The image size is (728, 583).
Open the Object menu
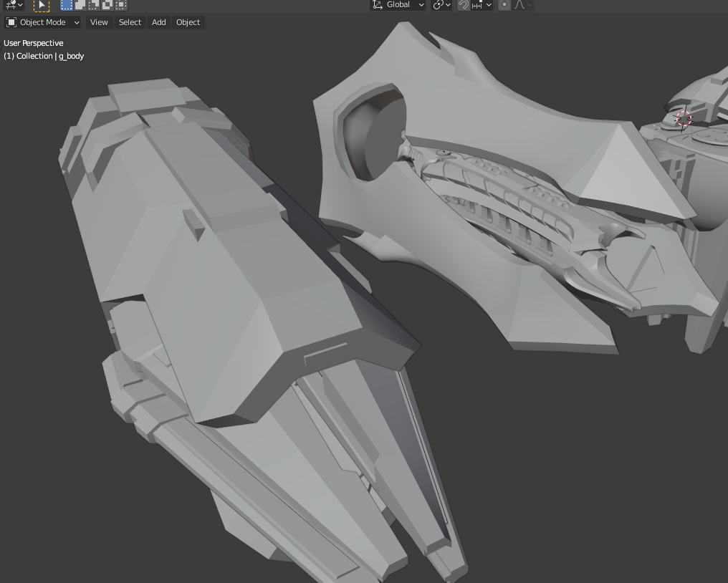pyautogui.click(x=188, y=22)
